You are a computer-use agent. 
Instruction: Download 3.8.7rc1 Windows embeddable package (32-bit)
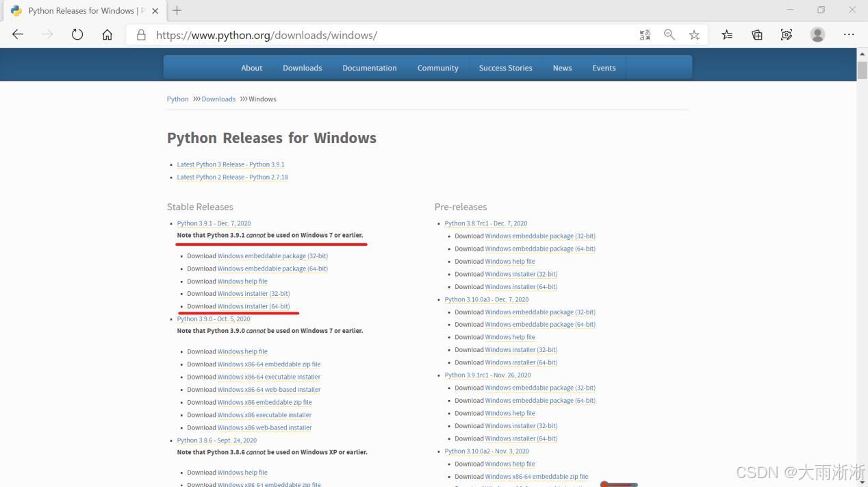coord(540,236)
